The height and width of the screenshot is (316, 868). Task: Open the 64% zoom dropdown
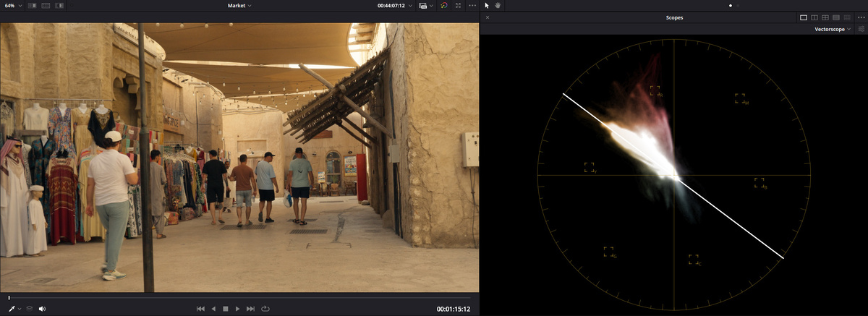click(x=12, y=5)
